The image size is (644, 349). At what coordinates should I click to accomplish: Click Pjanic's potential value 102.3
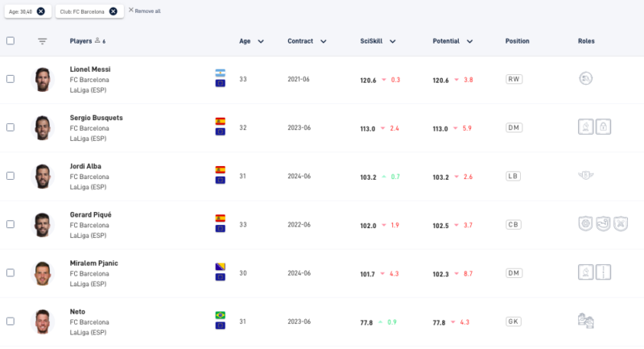(440, 274)
